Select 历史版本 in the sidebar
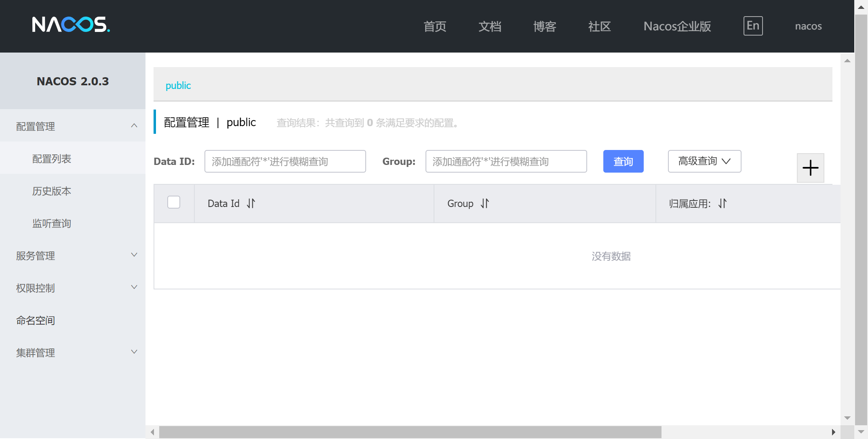Image resolution: width=868 pixels, height=439 pixels. pos(52,191)
